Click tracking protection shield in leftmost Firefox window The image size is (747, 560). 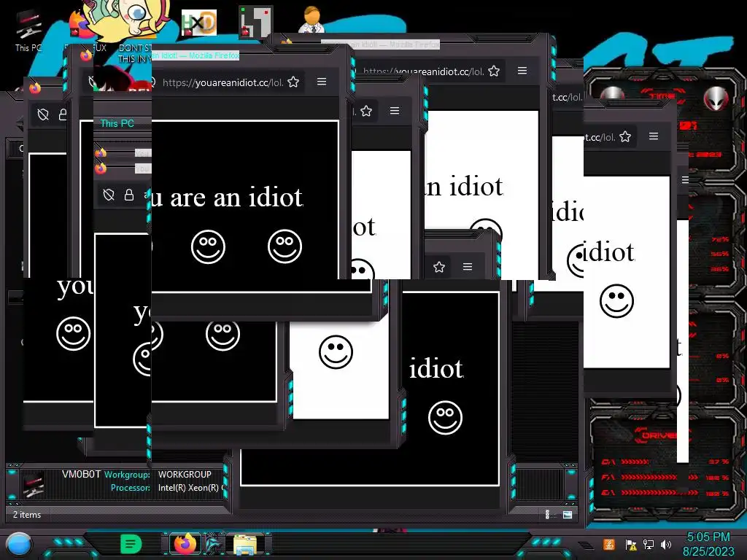coord(43,114)
